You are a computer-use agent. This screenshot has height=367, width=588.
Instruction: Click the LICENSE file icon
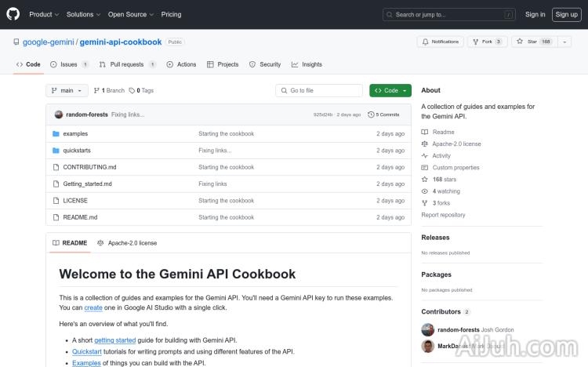56,201
